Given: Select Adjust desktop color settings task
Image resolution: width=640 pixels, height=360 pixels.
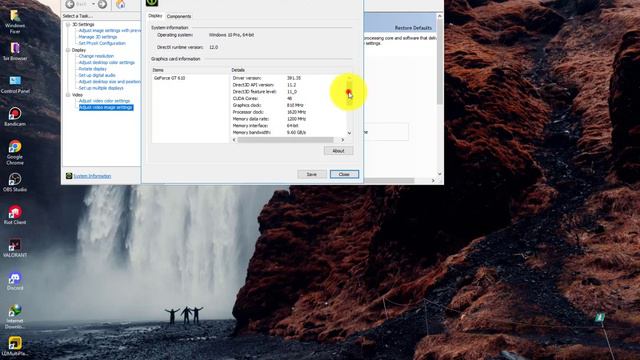Looking at the screenshot, I should 107,62.
